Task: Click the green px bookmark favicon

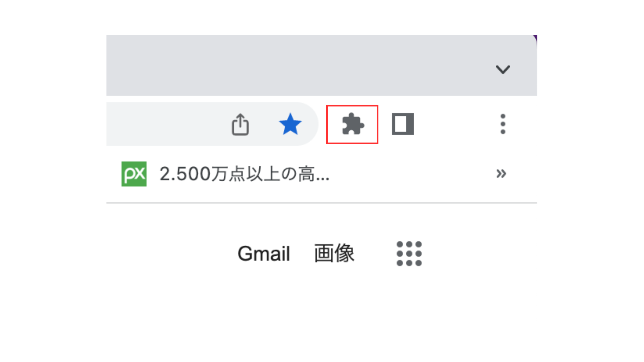Action: 134,174
